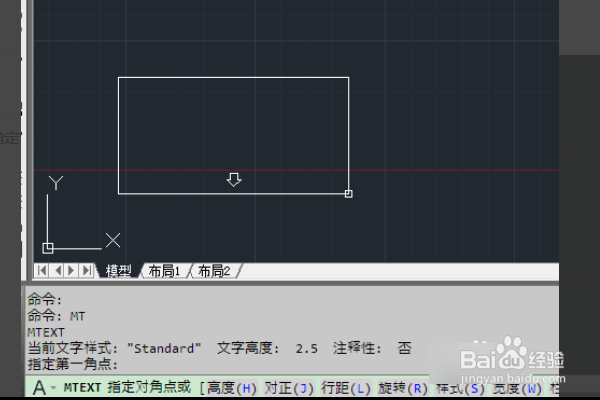Choose the 样式(S) command option
Viewport: 600px width, 400px height.
pyautogui.click(x=460, y=388)
